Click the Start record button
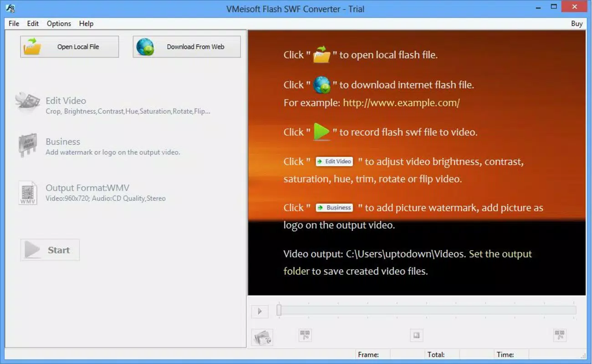Screen dimensions: 592x364 point(50,250)
